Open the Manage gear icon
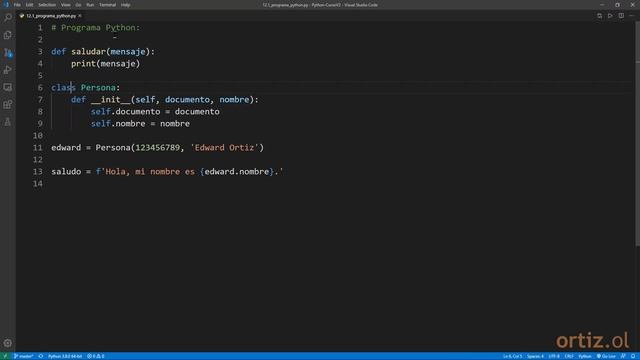The height and width of the screenshot is (360, 640). pyautogui.click(x=7, y=343)
